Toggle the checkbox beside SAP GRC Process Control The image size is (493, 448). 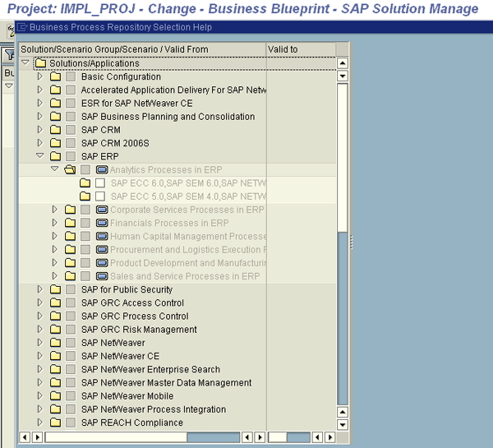(71, 316)
